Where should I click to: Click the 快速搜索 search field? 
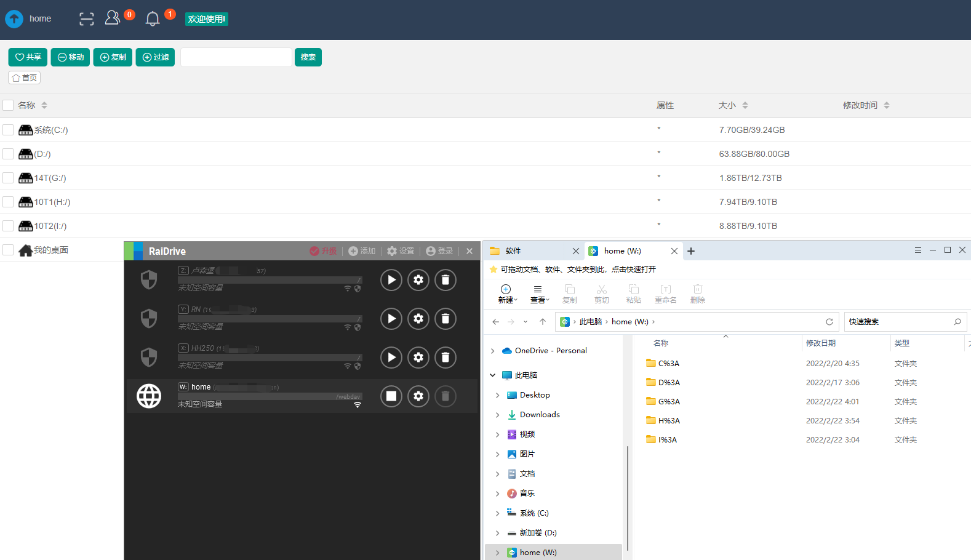tap(897, 322)
